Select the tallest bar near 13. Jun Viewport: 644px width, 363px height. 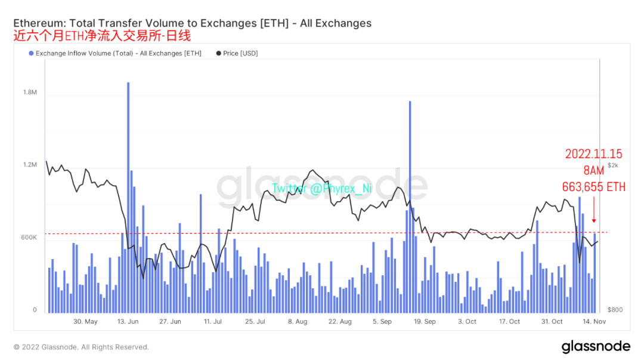coord(128,197)
